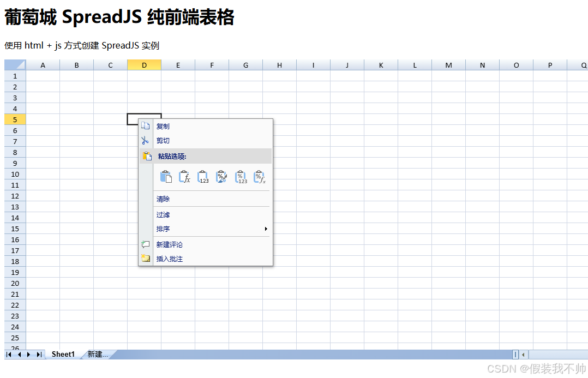Choose the Paste Formatting brush icon
The image size is (588, 378).
click(221, 177)
